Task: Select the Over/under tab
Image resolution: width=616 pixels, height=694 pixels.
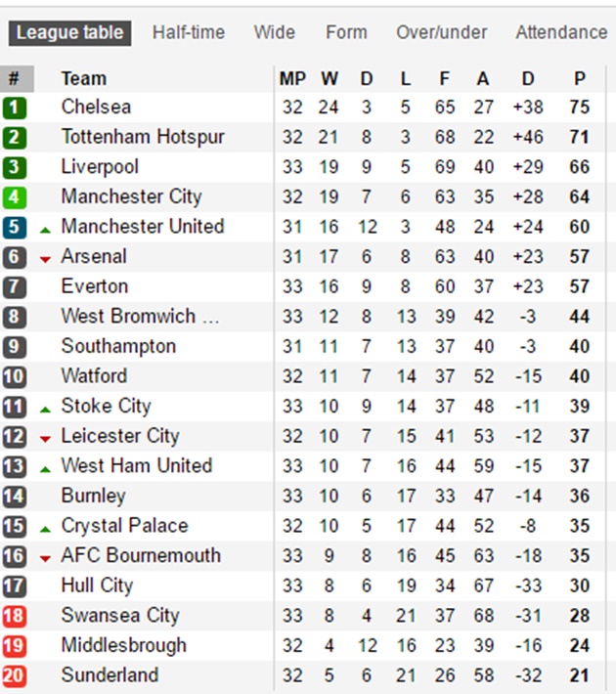Action: (441, 32)
